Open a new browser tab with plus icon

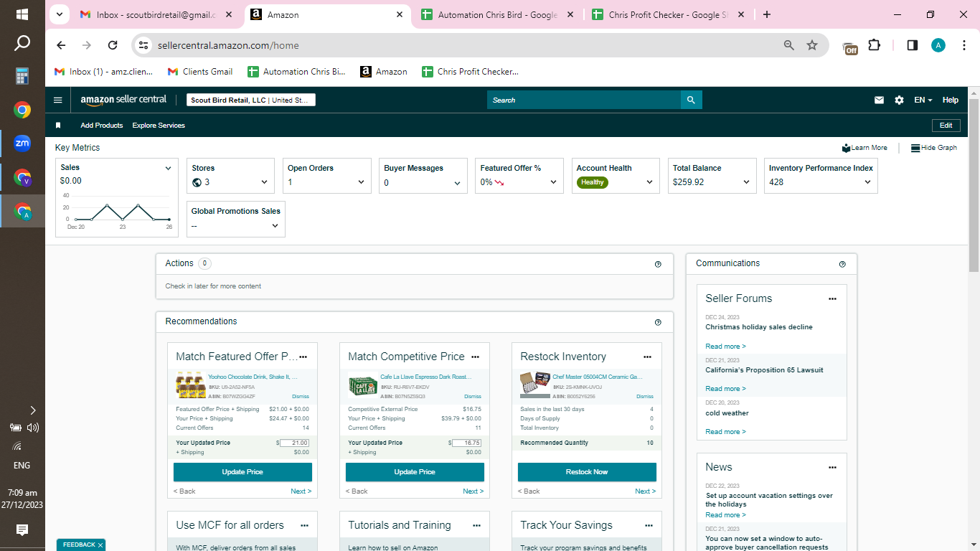click(767, 14)
